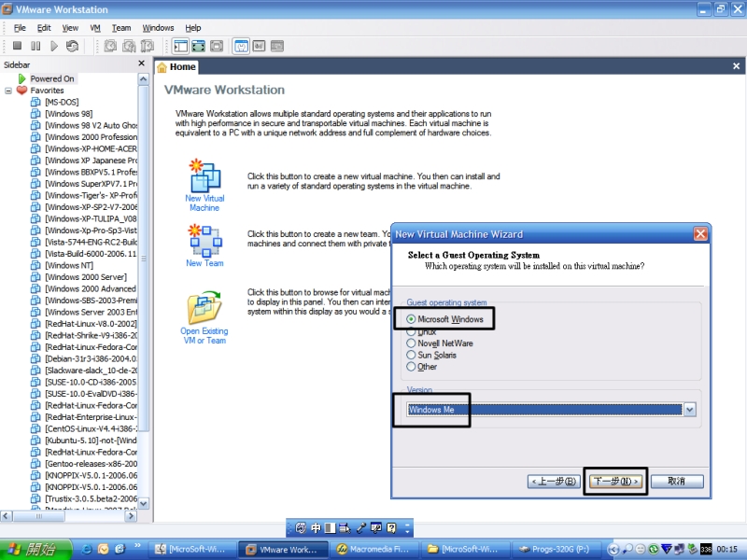Click the sidebar horizontal scroll right arrow
The width and height of the screenshot is (747, 560).
pos(131,516)
